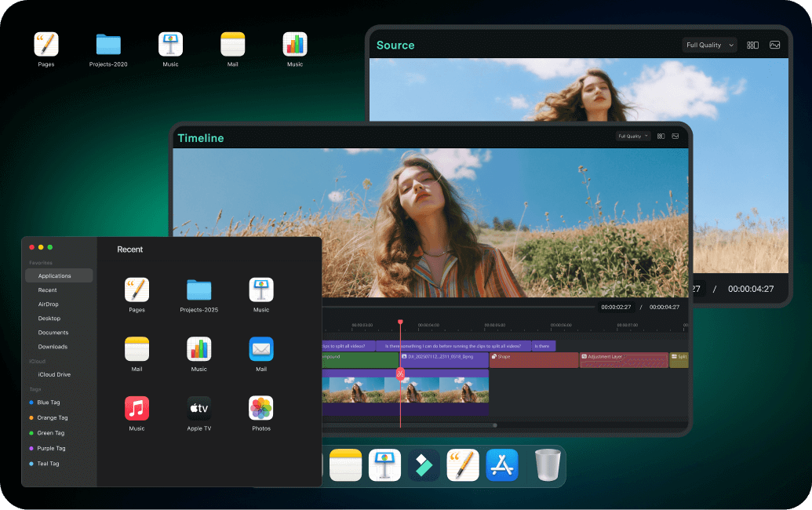This screenshot has height=510, width=812.
Task: Click the yellow Notes icon in the dock
Action: tap(345, 465)
